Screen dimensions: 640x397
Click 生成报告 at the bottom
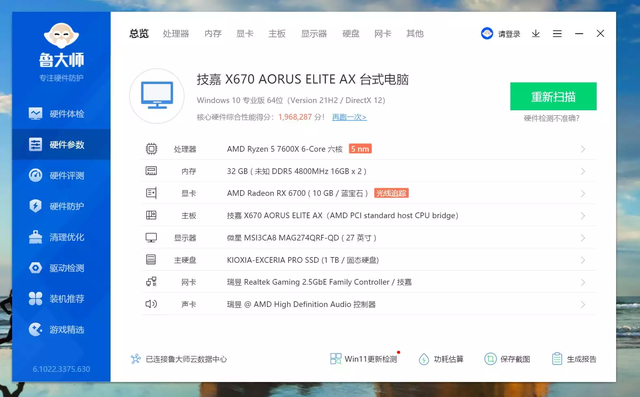(x=574, y=359)
